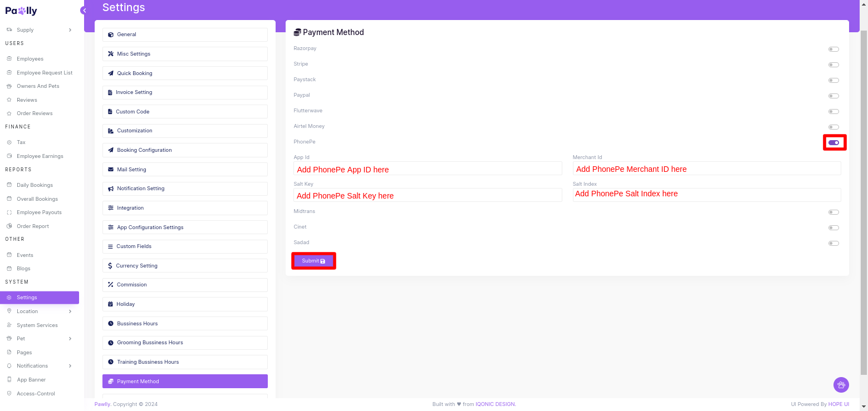Click the Quick Booking plane icon
868x411 pixels.
(x=111, y=73)
